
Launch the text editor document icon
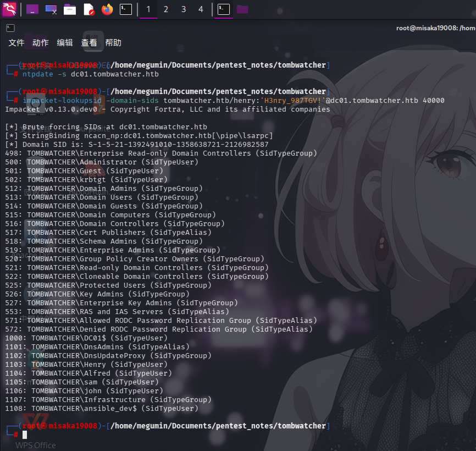point(88,9)
